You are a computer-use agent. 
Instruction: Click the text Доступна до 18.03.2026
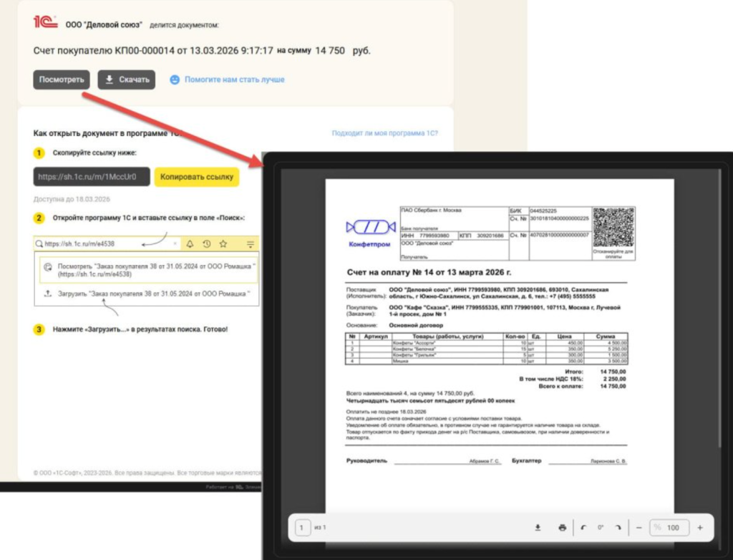[x=72, y=199]
